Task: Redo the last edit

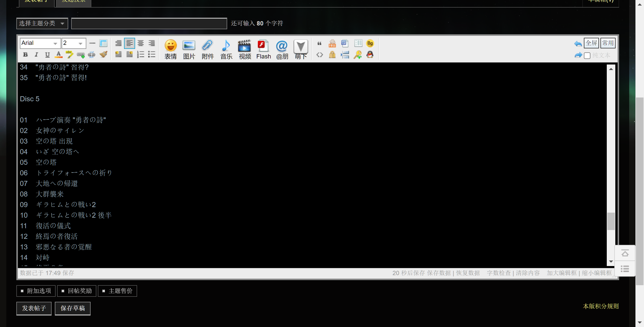Action: (x=578, y=55)
